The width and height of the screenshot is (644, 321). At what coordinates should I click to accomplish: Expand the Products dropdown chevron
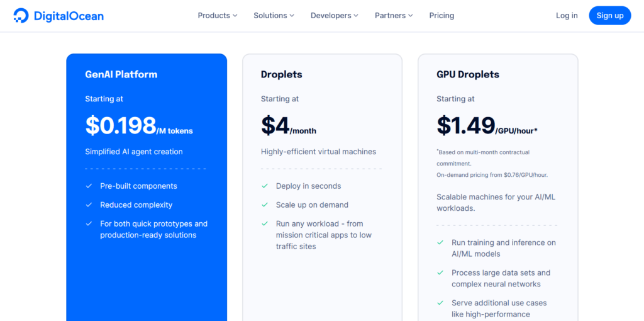coord(235,16)
